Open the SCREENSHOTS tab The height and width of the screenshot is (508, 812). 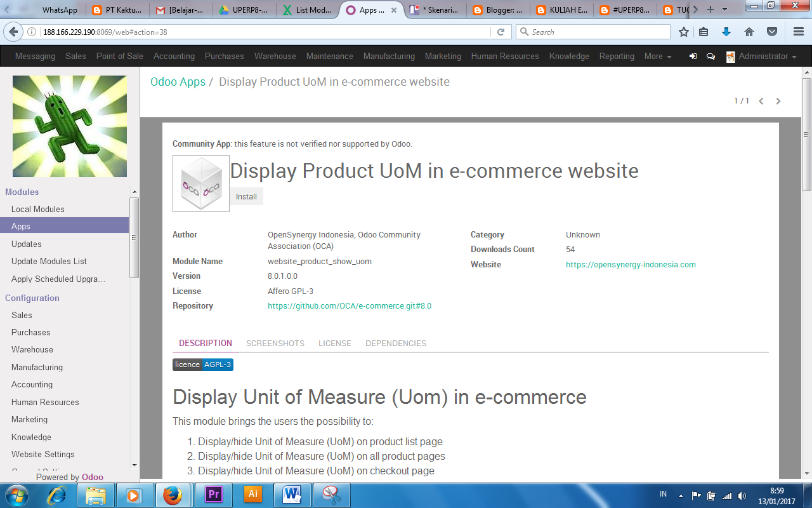coord(275,343)
